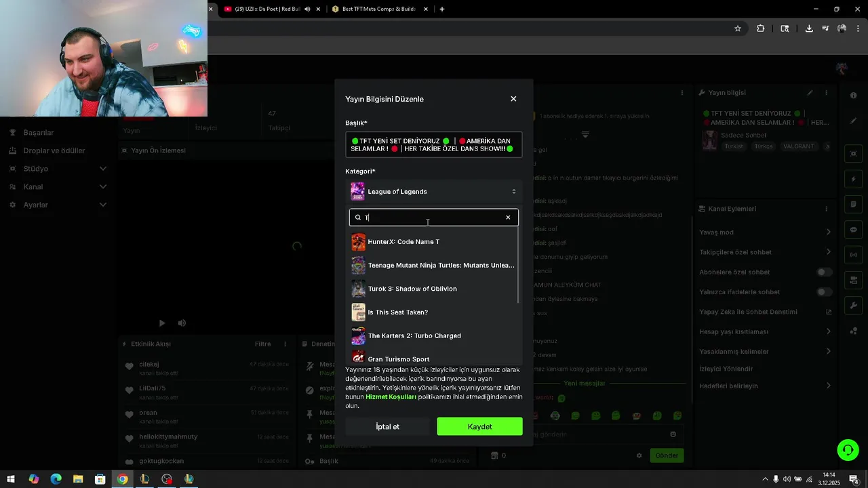Open Droplar ve ödüller sidebar item

(54, 150)
